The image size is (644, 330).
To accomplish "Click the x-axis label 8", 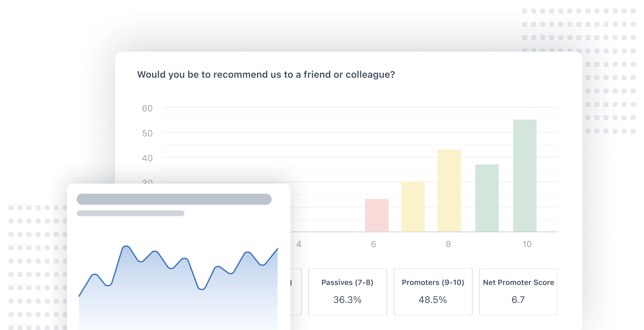I will tap(448, 244).
